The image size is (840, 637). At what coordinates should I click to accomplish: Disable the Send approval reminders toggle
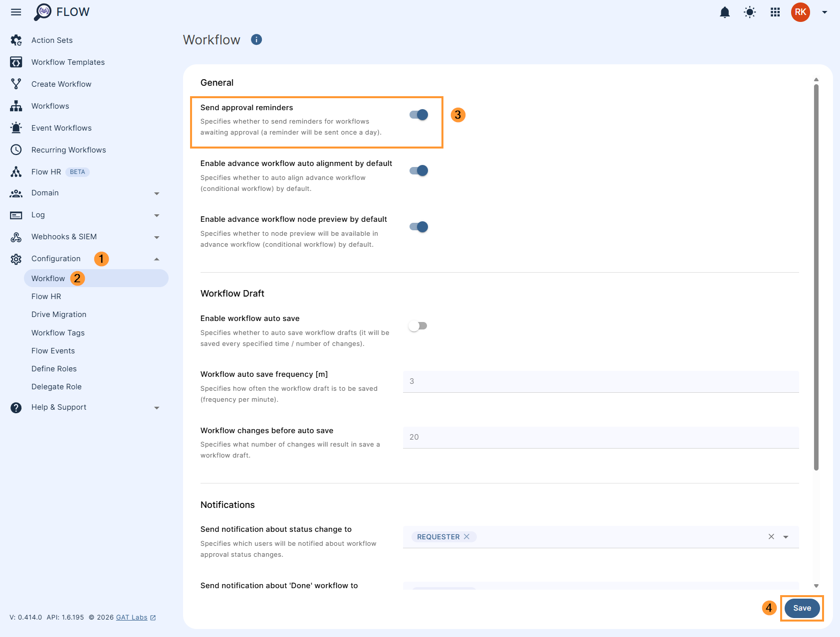419,114
